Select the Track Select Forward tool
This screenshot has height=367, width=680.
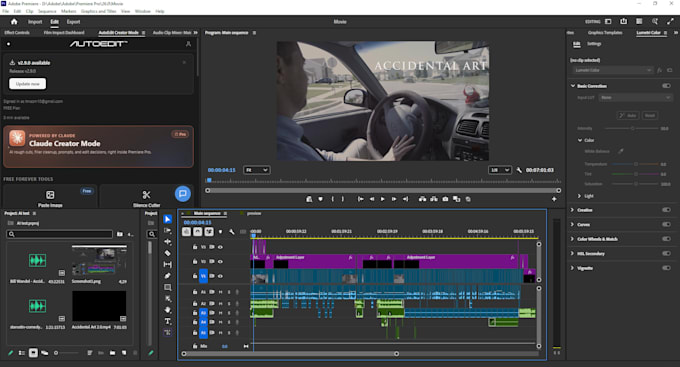(x=167, y=230)
